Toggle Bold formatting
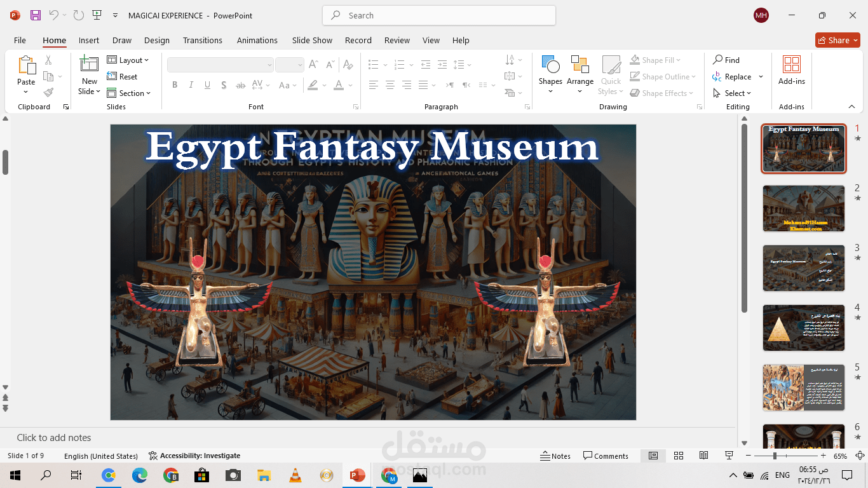The height and width of the screenshot is (488, 868). pyautogui.click(x=175, y=85)
